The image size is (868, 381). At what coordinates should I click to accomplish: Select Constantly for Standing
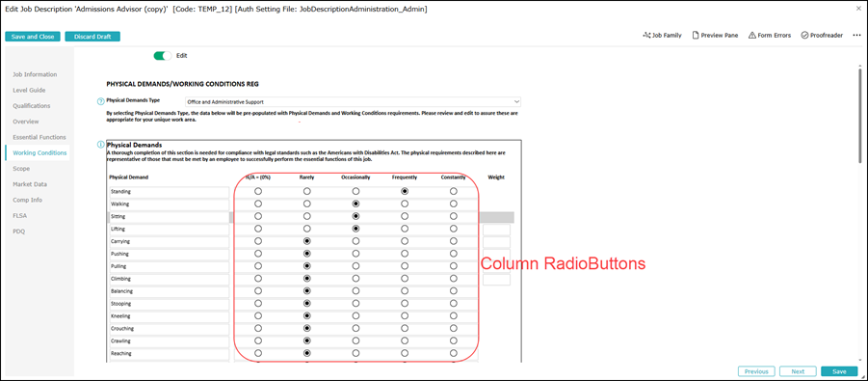coord(454,191)
